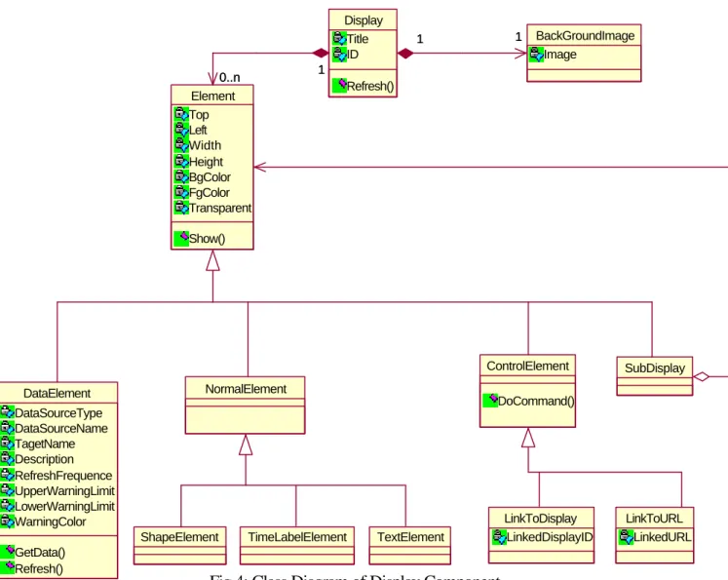Viewport: 728px width, 580px height.
Task: Click the attribute icon beside LinkedURL
Action: (626, 537)
